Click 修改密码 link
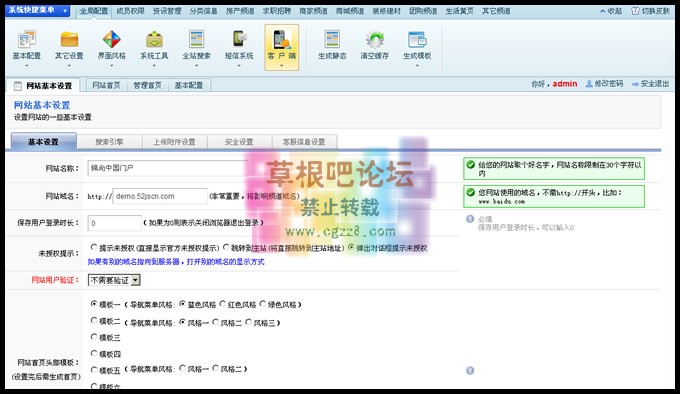680x394 pixels. (x=609, y=84)
